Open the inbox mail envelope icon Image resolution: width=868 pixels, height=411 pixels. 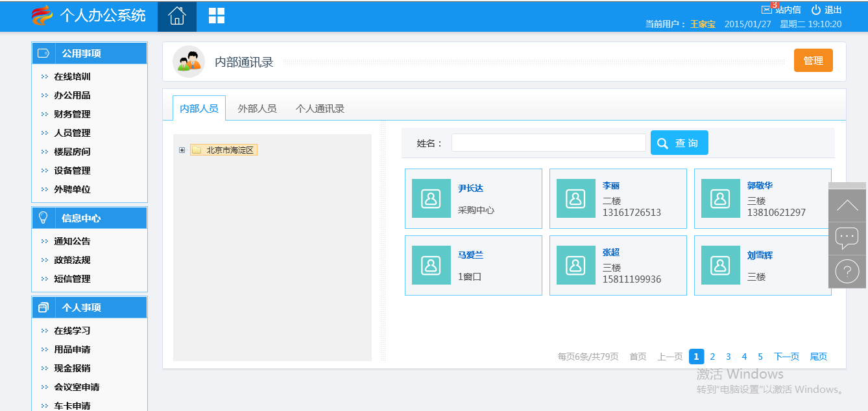coord(767,10)
